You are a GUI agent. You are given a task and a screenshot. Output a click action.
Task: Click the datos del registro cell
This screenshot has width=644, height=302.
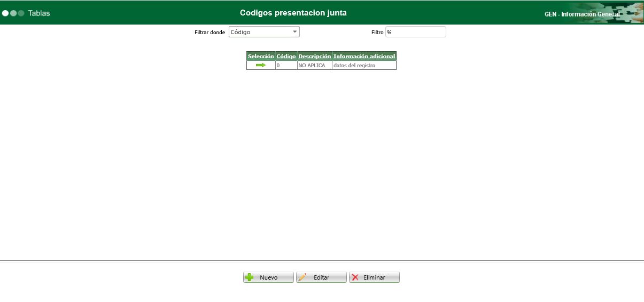[x=364, y=65]
